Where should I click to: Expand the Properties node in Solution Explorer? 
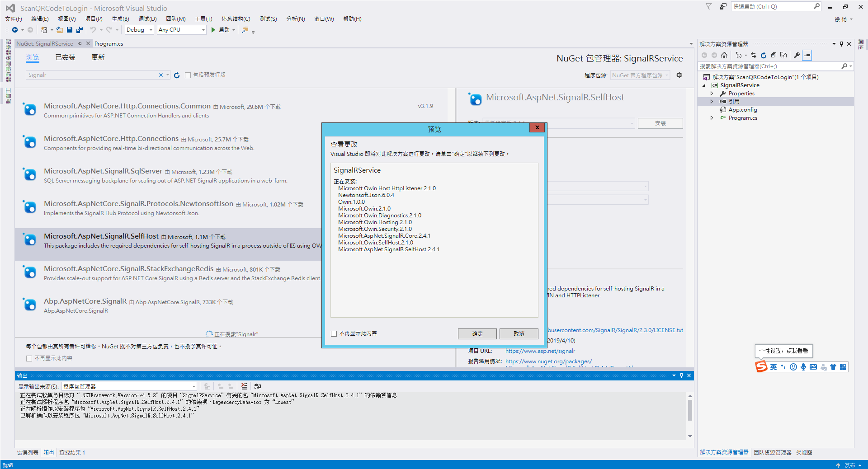pos(712,93)
